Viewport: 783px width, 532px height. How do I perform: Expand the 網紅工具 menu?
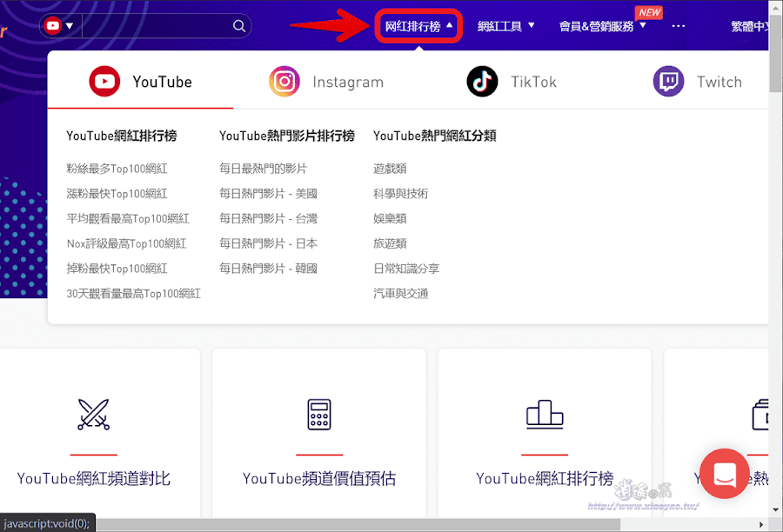pos(505,26)
